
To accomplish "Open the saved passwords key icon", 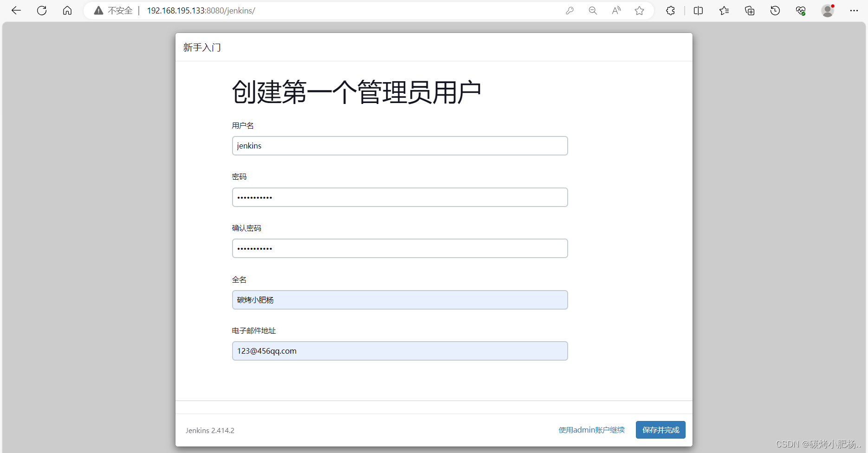I will [x=570, y=10].
